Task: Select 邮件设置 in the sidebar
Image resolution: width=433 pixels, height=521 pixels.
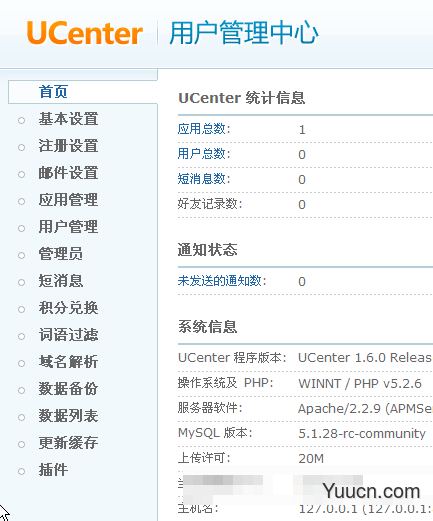Action: point(68,173)
